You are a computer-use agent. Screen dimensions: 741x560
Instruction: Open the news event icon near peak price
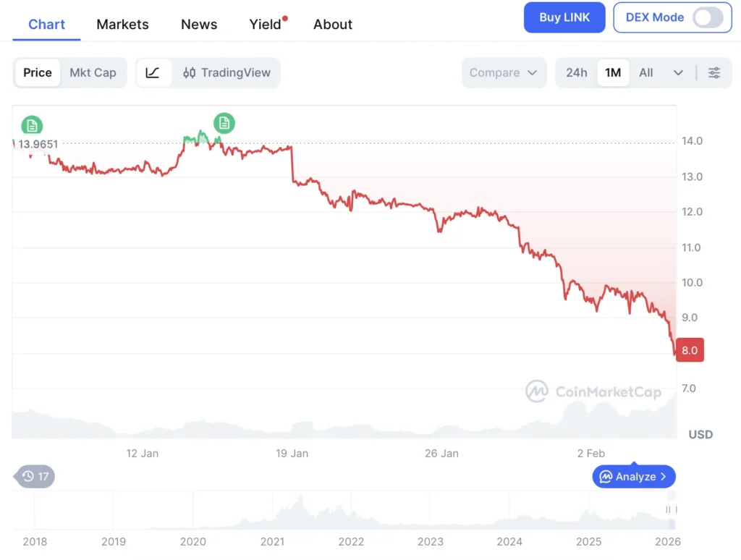click(x=224, y=123)
